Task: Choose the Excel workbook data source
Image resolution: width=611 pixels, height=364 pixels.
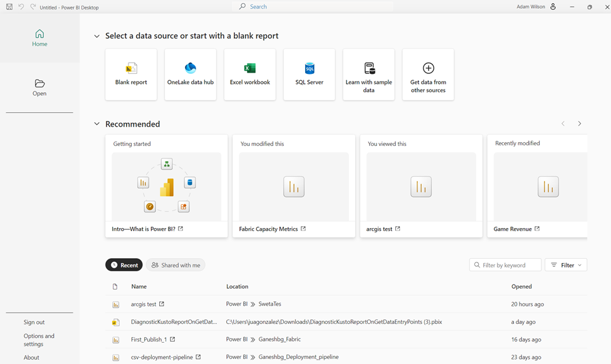Action: [250, 75]
